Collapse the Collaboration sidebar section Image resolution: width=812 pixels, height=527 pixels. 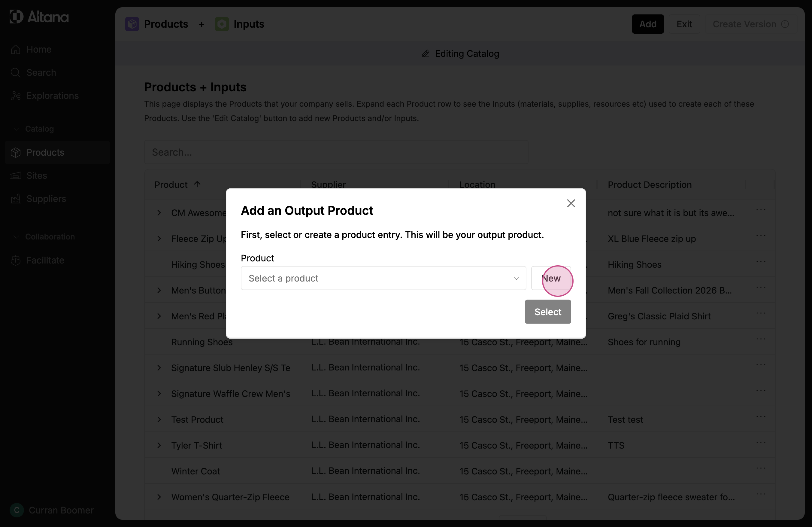16,237
